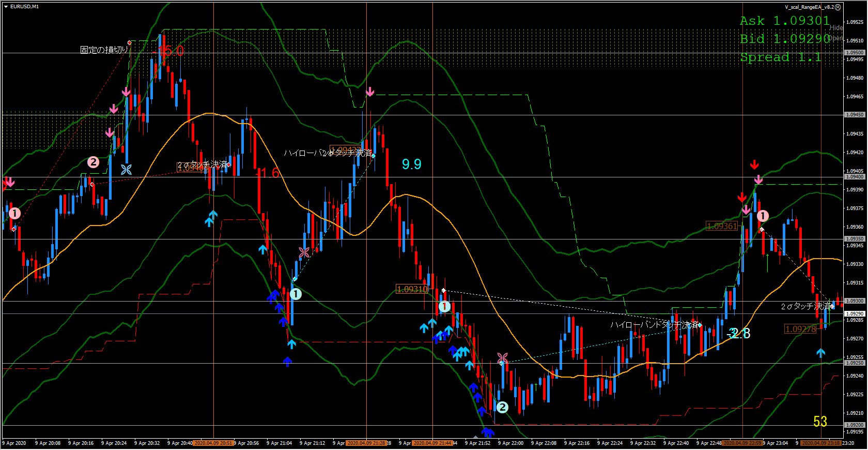Select the 1.09278 exit price box
The width and height of the screenshot is (868, 450).
click(800, 329)
